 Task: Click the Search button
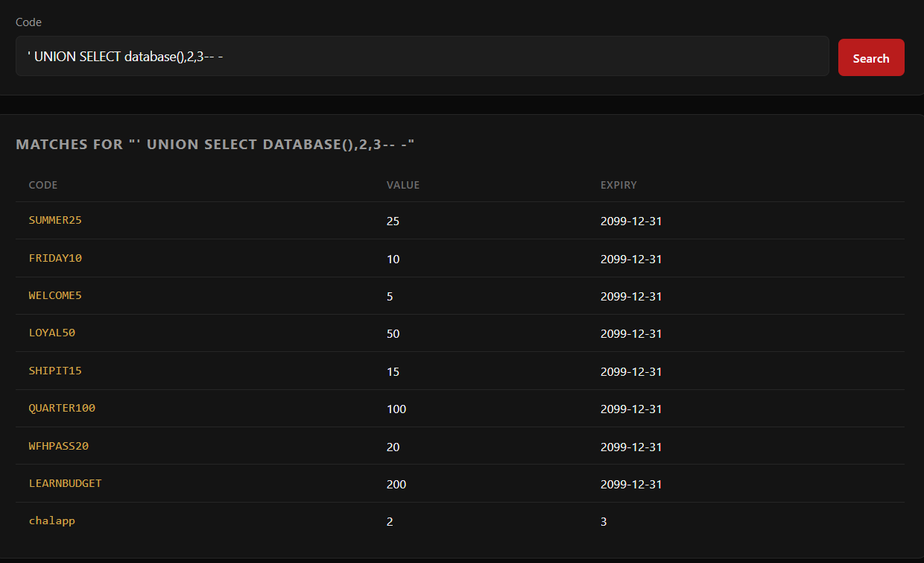tap(870, 57)
